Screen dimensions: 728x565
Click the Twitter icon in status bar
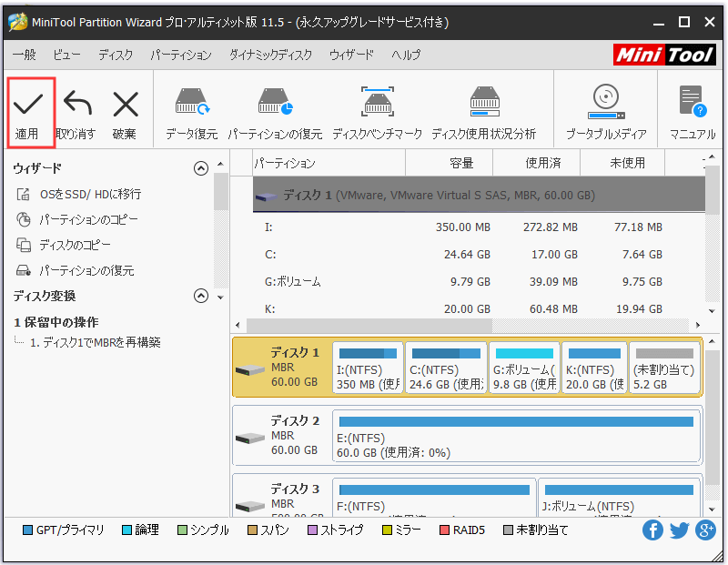[x=680, y=530]
